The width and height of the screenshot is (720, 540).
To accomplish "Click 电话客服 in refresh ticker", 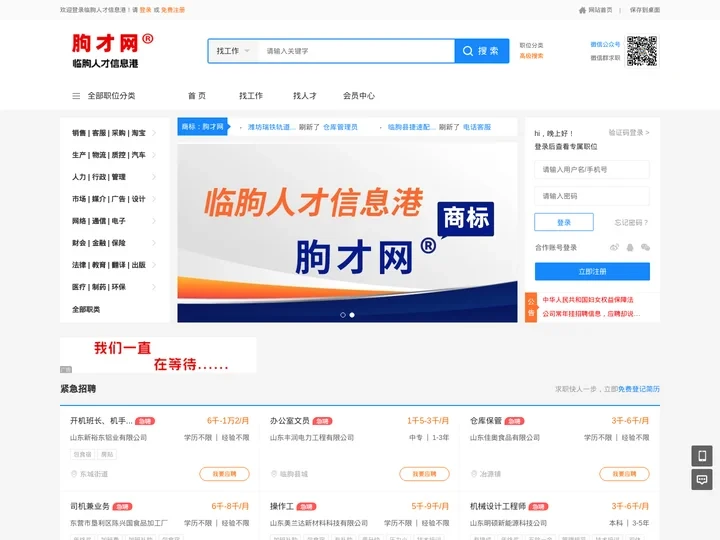I will (x=477, y=127).
